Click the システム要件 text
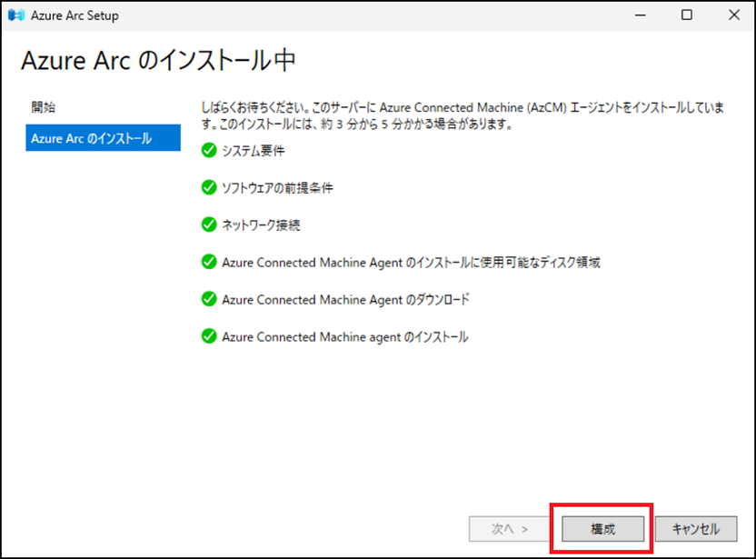Image resolution: width=756 pixels, height=559 pixels. click(x=254, y=151)
